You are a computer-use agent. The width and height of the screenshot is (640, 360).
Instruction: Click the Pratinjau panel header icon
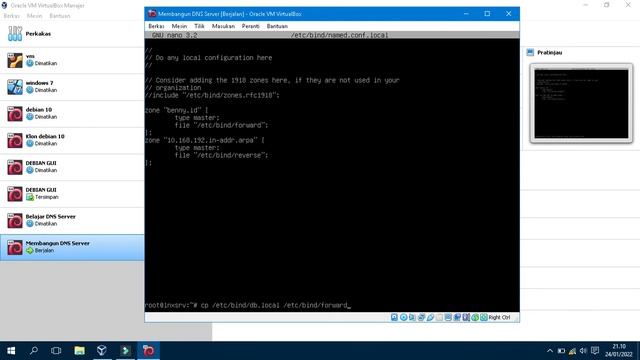pyautogui.click(x=530, y=52)
